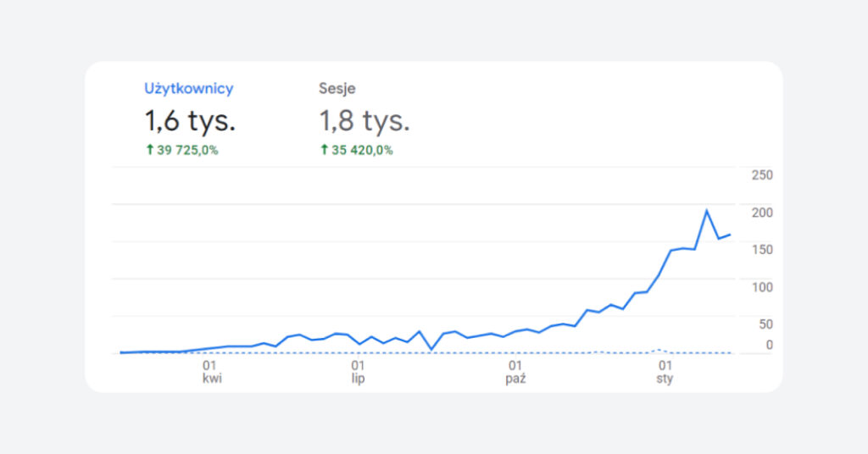This screenshot has width=868, height=454.
Task: Click the 50 y-axis label
Action: [765, 324]
